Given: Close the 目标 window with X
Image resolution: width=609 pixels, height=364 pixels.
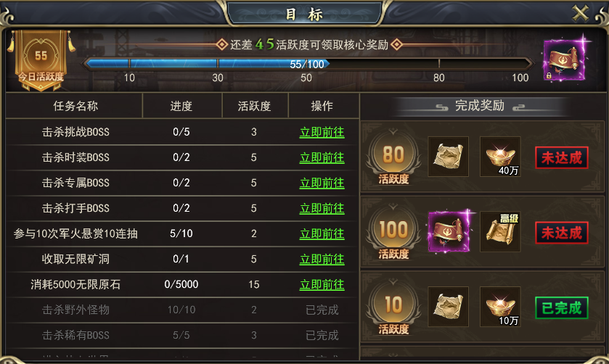Looking at the screenshot, I should coord(580,13).
